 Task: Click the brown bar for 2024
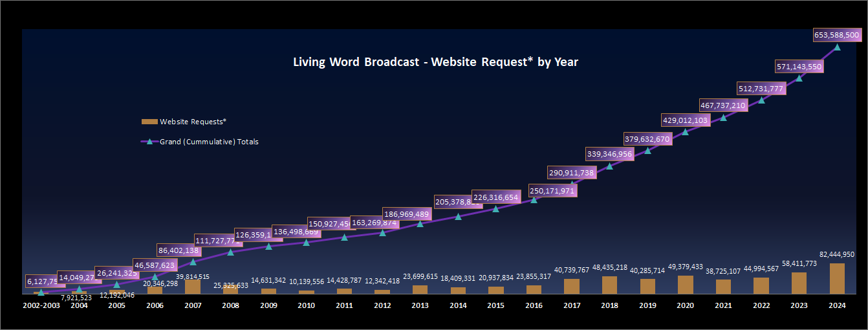837,279
